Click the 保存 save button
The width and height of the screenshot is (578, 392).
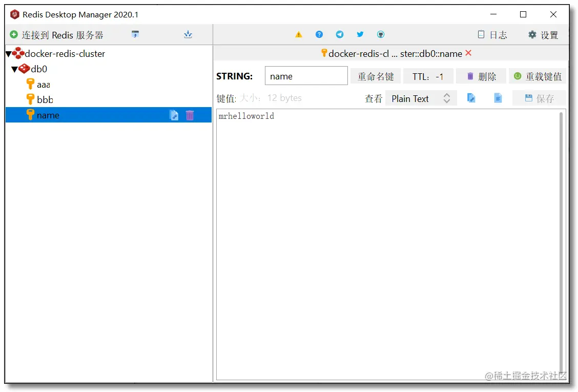(539, 98)
